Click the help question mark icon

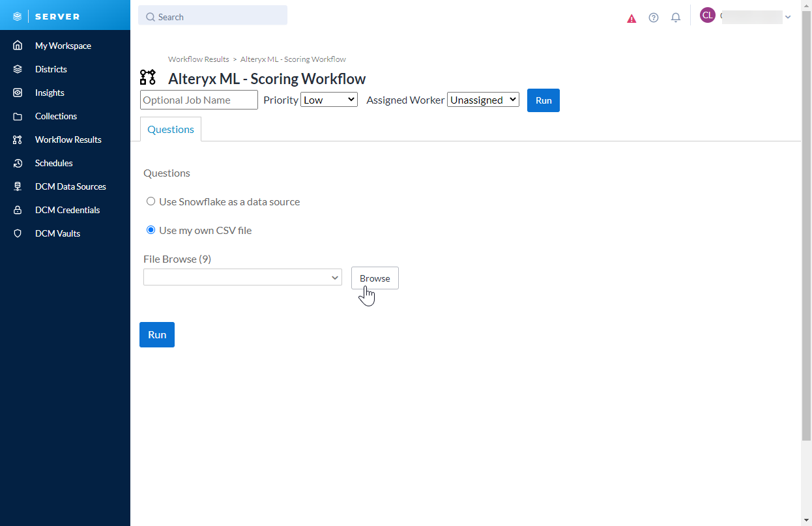[x=654, y=17]
